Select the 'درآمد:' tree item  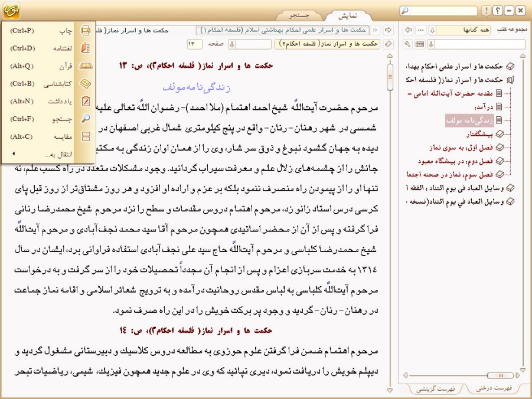pos(484,107)
